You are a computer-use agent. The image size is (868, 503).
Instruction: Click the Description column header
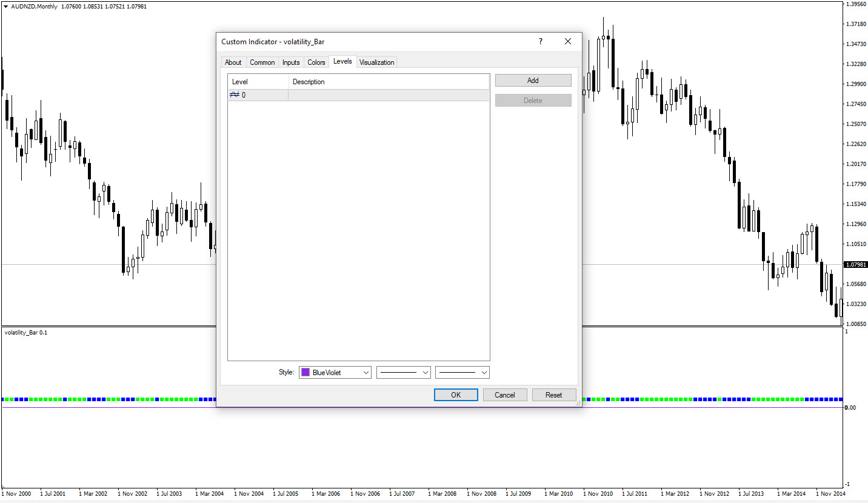pyautogui.click(x=389, y=82)
